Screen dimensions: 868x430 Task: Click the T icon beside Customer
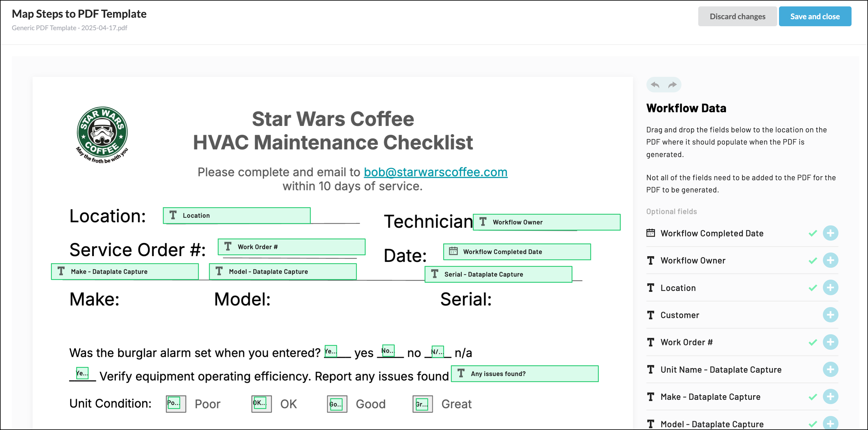pos(651,315)
